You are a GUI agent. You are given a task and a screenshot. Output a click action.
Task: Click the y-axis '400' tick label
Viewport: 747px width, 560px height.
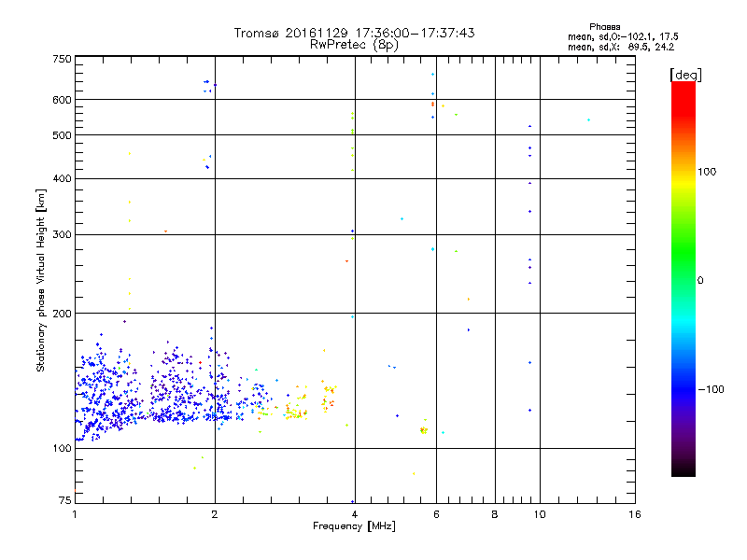click(62, 178)
